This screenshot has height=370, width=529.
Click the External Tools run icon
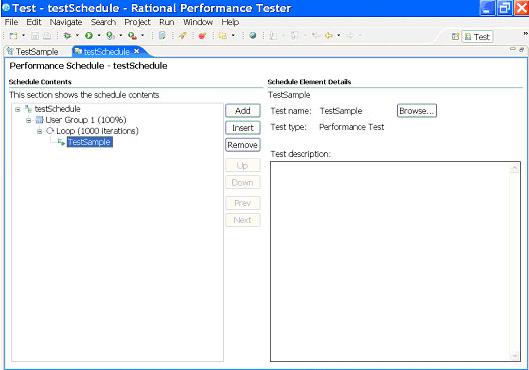[x=132, y=35]
